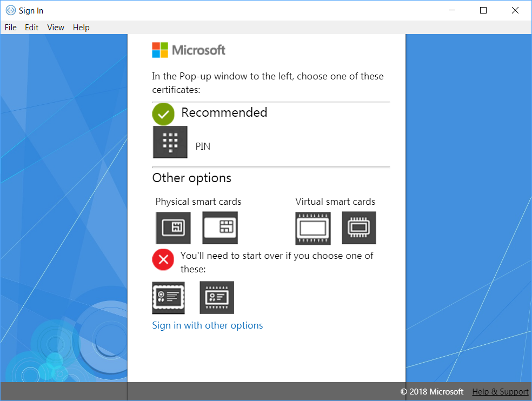
Task: Click the green Recommended checkmark icon
Action: 163,115
